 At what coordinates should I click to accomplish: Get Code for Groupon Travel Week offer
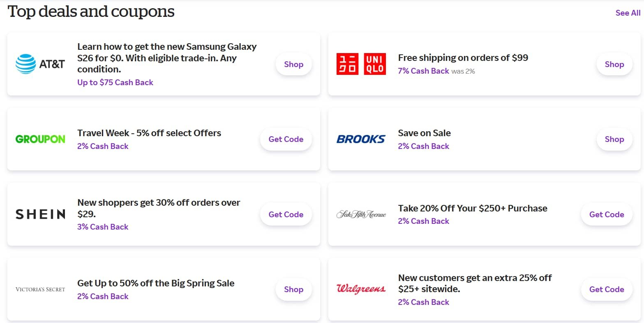286,139
